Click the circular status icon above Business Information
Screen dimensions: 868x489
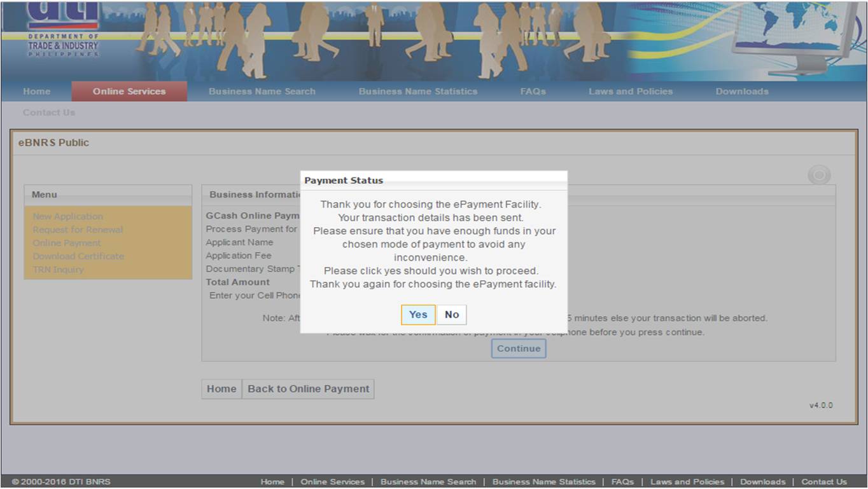click(x=818, y=175)
